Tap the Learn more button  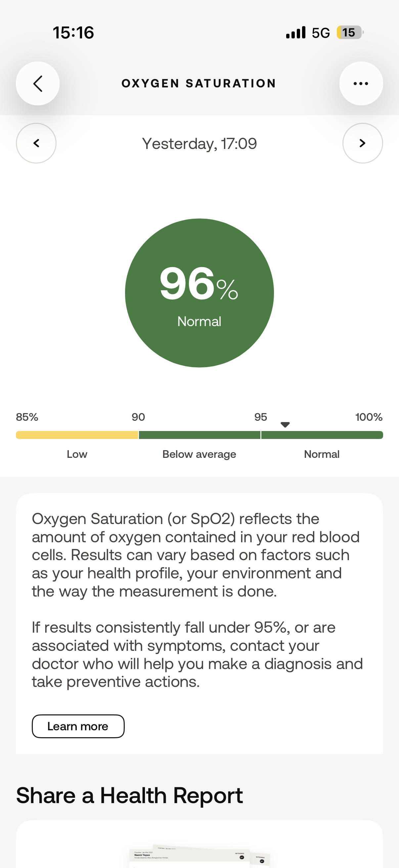[78, 726]
